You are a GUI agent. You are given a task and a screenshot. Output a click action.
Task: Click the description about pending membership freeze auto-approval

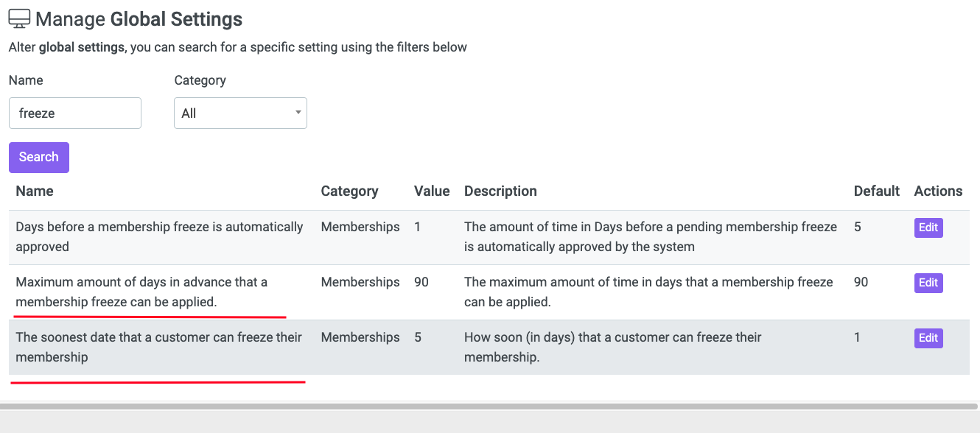[x=651, y=237]
